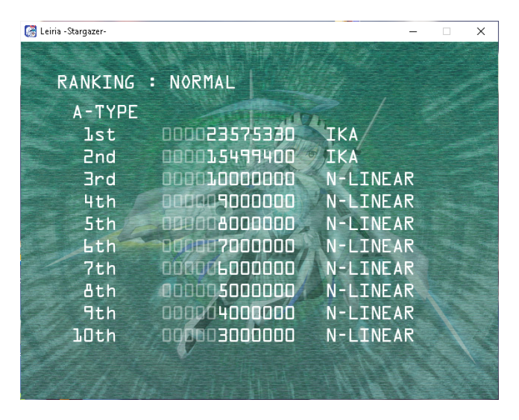Click the Leiria app icon in the title bar
Screen dimensions: 519x420
click(x=30, y=31)
